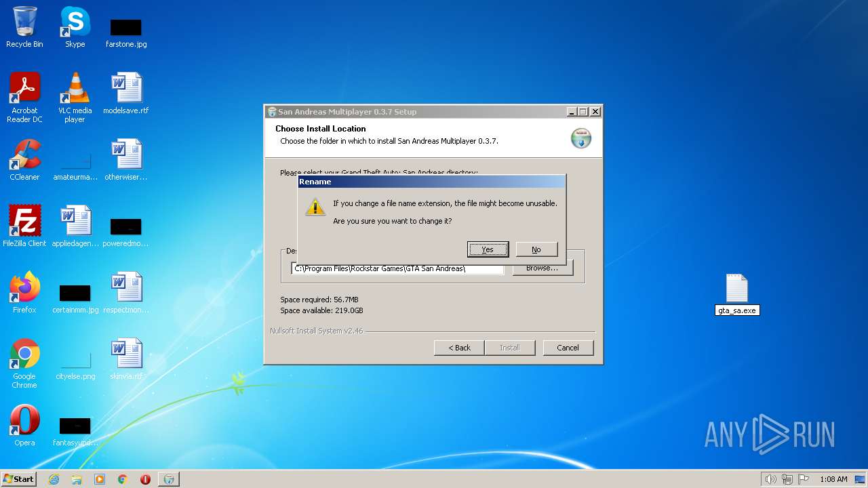This screenshot has height=488, width=868.
Task: Open the CCleaner desktop shortcut
Action: [24, 160]
